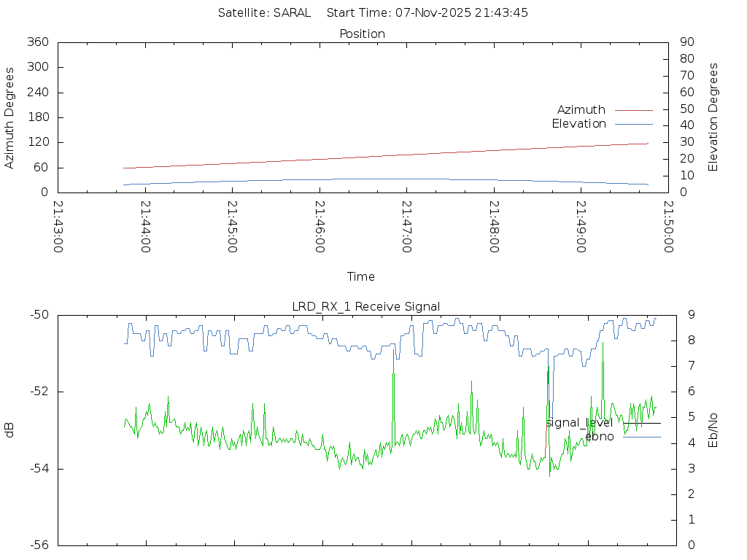Click the Position plot title
The width and height of the screenshot is (747, 560).
362,34
